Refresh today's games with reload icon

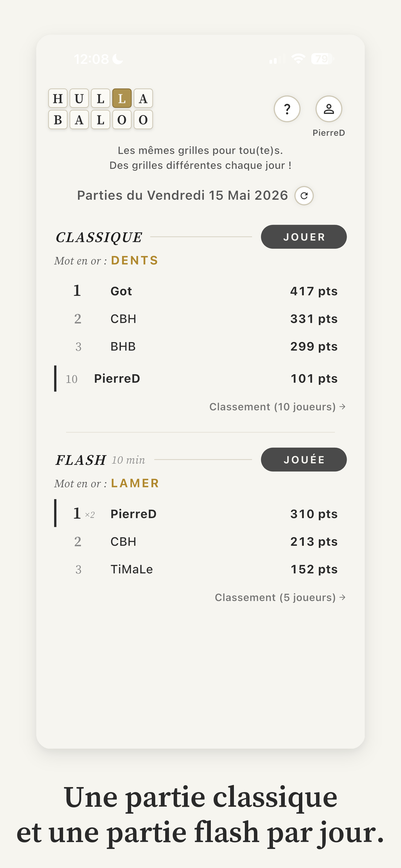tap(304, 196)
